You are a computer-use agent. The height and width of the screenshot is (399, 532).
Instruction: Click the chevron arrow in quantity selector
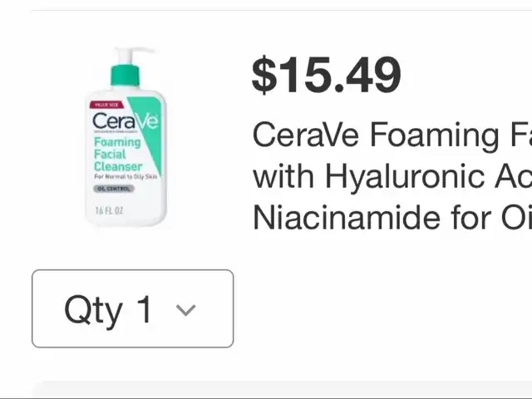pyautogui.click(x=186, y=310)
